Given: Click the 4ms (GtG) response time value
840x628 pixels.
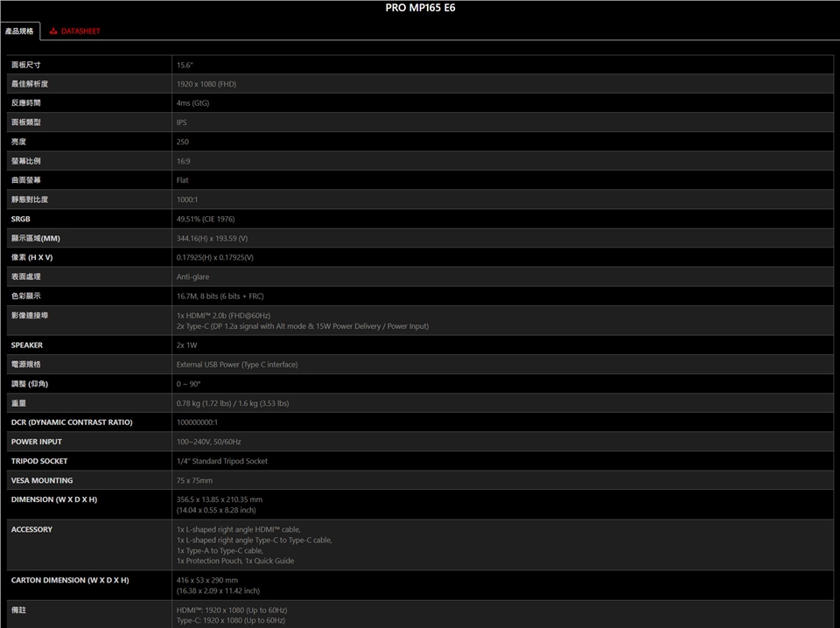Looking at the screenshot, I should click(x=192, y=103).
